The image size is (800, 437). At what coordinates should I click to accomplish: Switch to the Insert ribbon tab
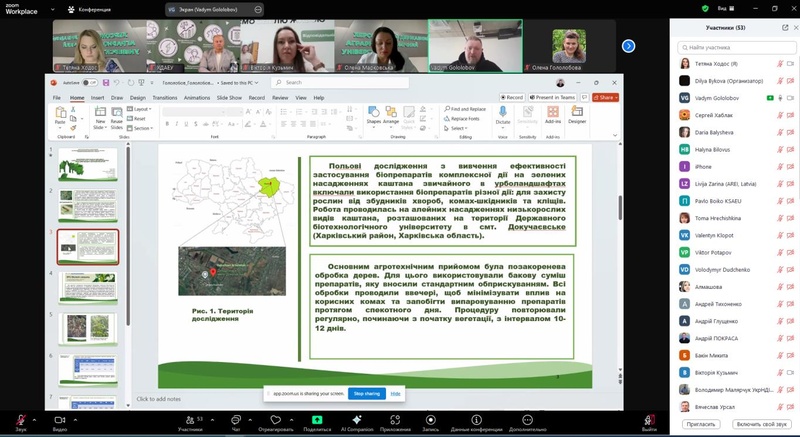98,98
